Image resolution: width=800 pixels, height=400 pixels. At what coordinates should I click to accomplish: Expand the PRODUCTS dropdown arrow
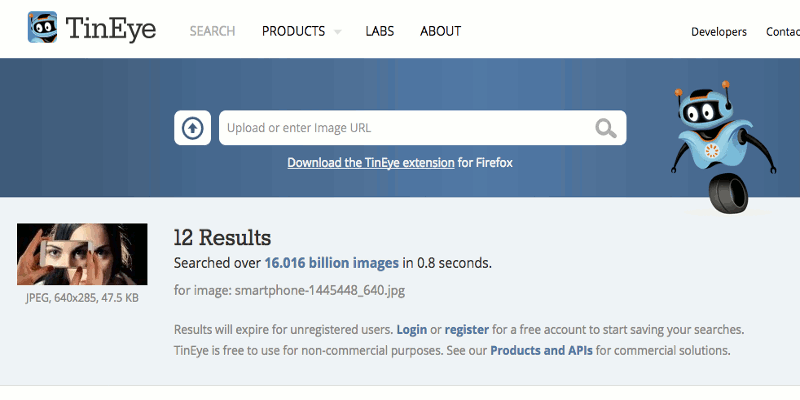point(337,32)
